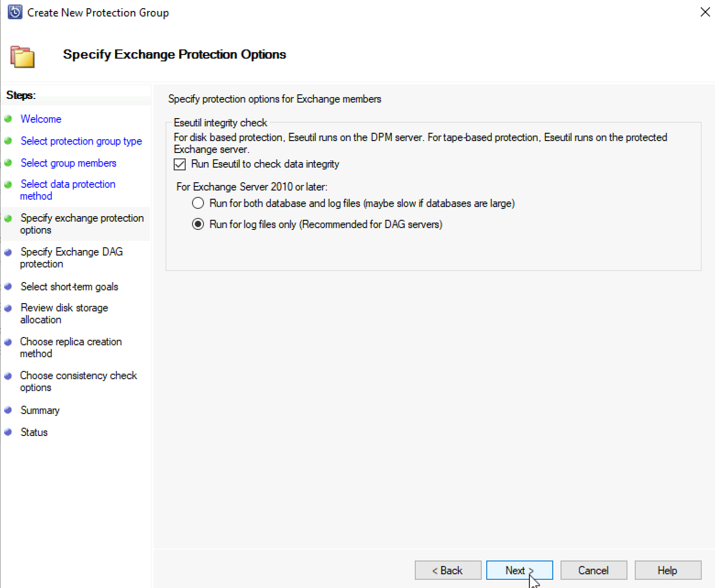The width and height of the screenshot is (715, 588).
Task: Click the green bullet next to Welcome
Action: 8,119
